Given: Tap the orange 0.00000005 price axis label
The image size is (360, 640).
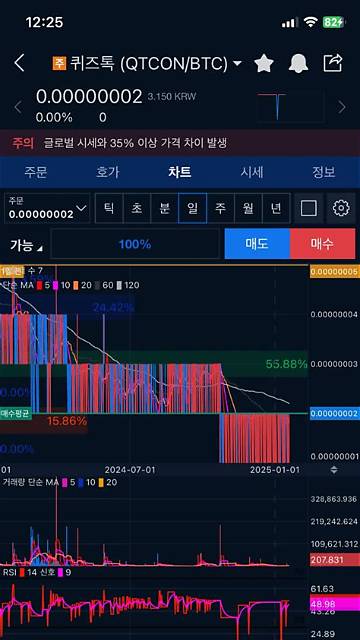Looking at the screenshot, I should (x=334, y=272).
